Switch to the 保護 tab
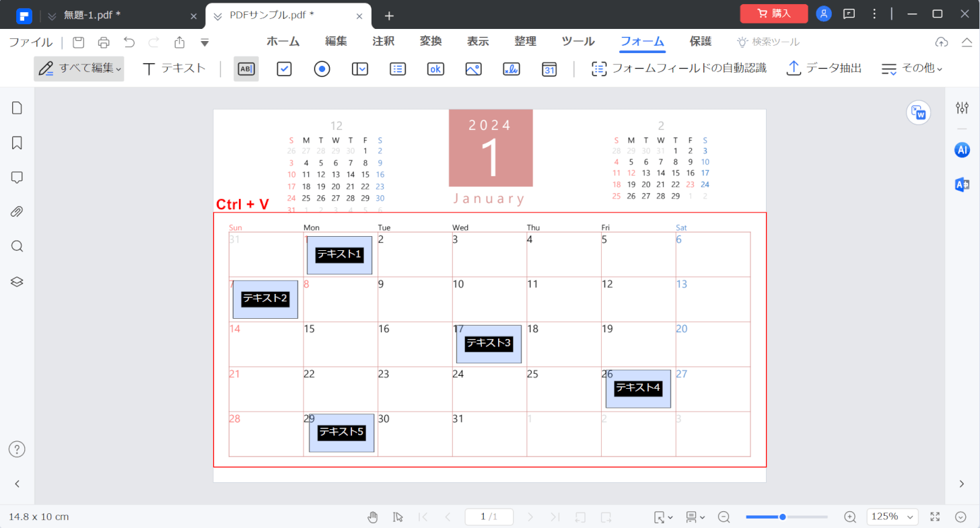The width and height of the screenshot is (980, 528). 701,42
